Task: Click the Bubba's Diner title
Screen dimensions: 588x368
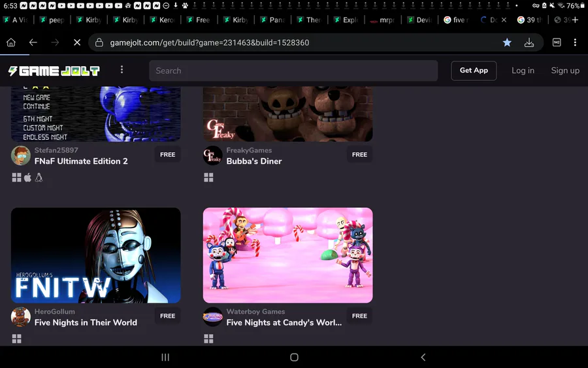Action: pyautogui.click(x=254, y=161)
